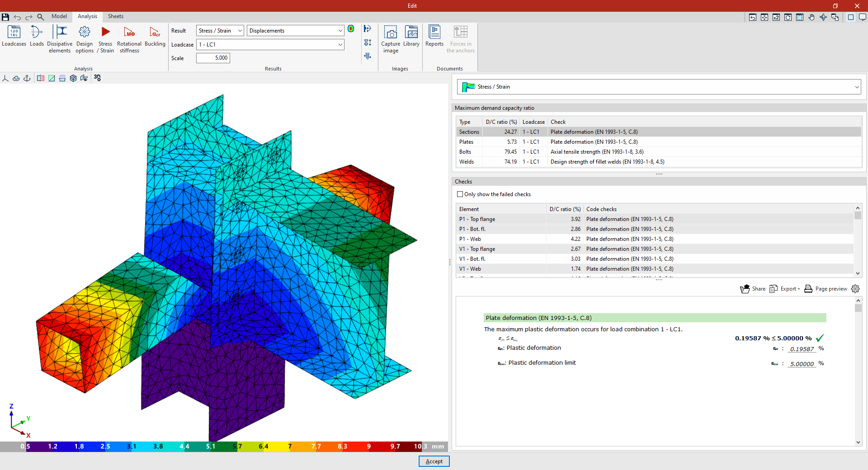Click the Scale input field
868x470 pixels.
coord(213,58)
